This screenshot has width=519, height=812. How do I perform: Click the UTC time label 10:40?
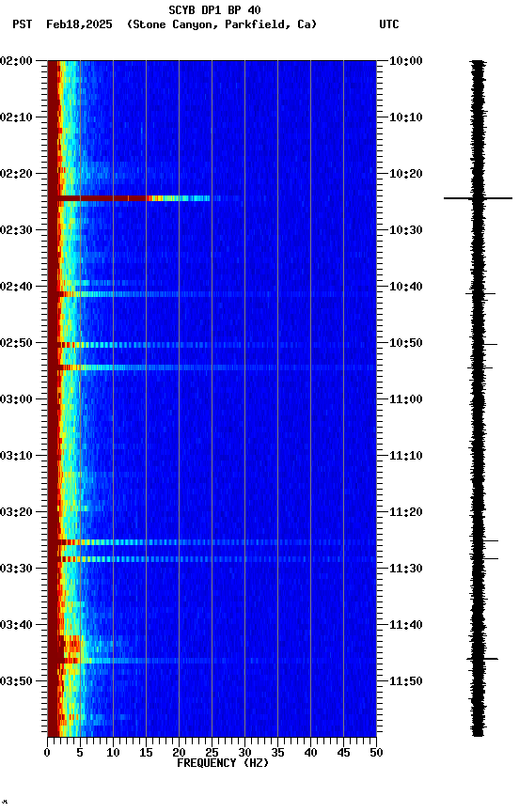[x=406, y=287]
